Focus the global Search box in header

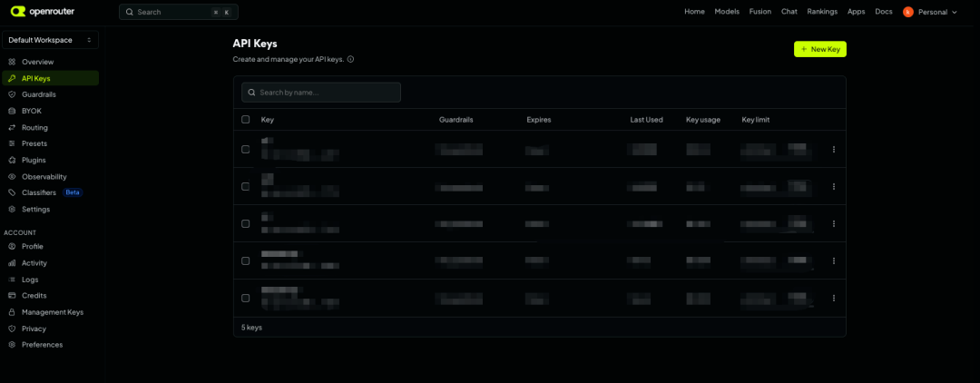[x=178, y=12]
